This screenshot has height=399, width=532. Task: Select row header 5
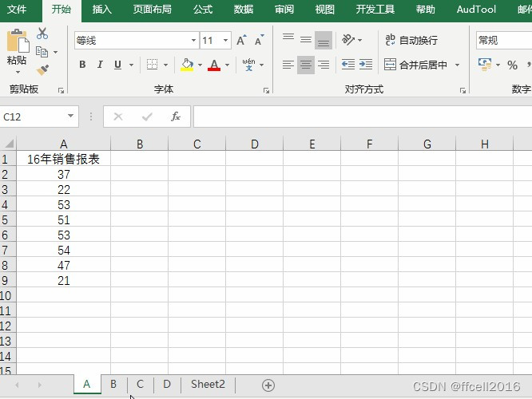pyautogui.click(x=7, y=220)
